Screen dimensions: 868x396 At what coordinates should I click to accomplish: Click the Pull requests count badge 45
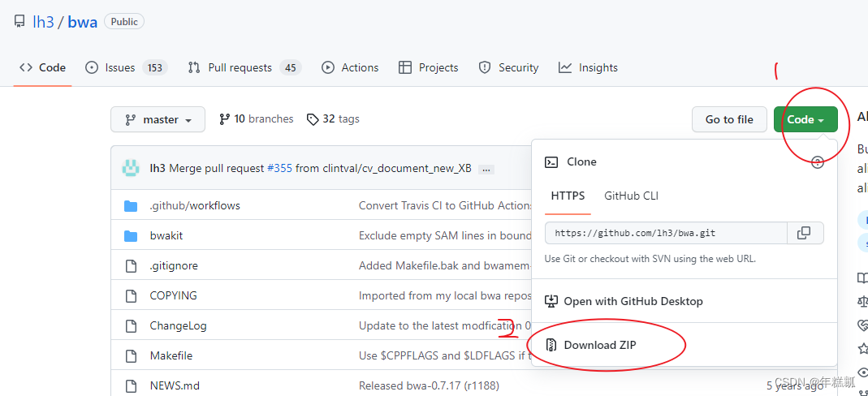291,67
